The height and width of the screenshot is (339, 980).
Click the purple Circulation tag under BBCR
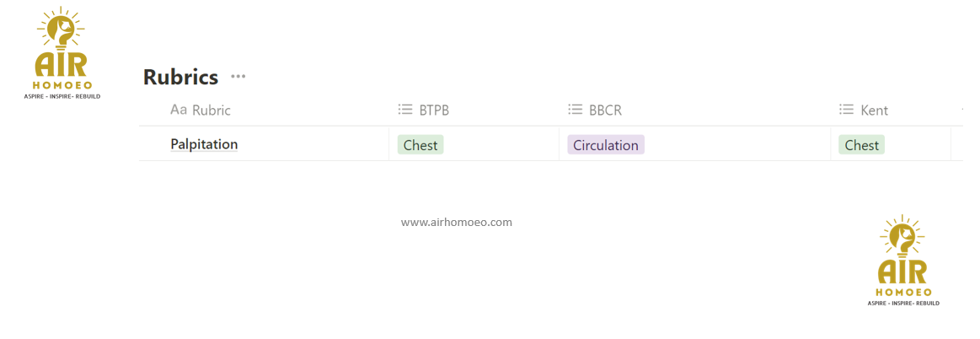pos(606,145)
